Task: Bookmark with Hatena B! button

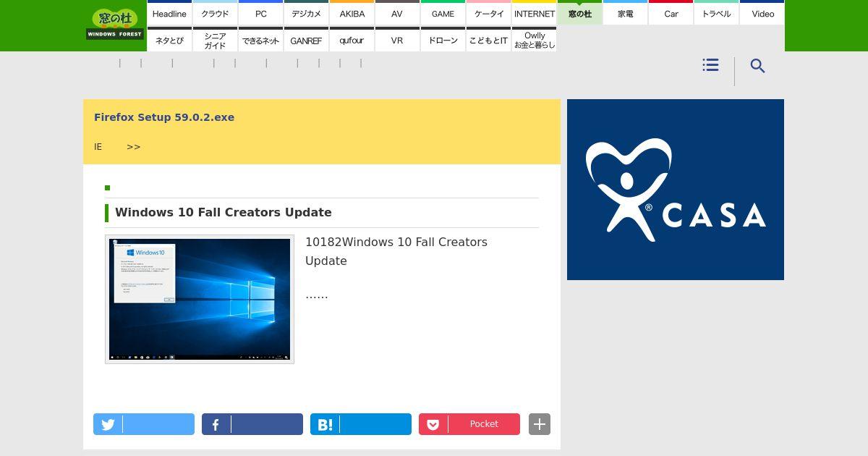Action: (x=361, y=424)
